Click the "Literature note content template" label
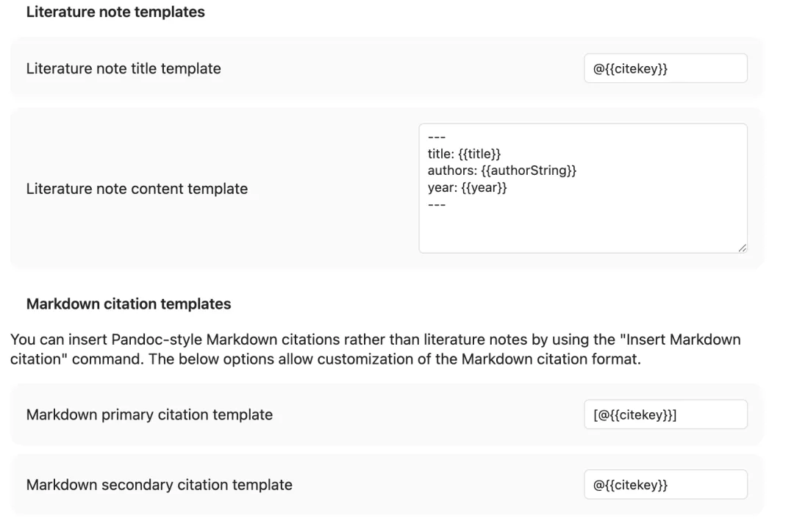The height and width of the screenshot is (532, 794). click(137, 189)
